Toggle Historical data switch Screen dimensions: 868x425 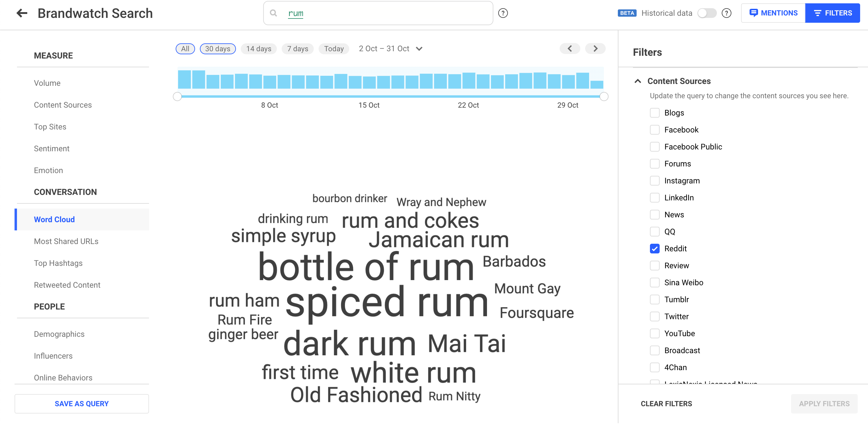click(x=707, y=13)
